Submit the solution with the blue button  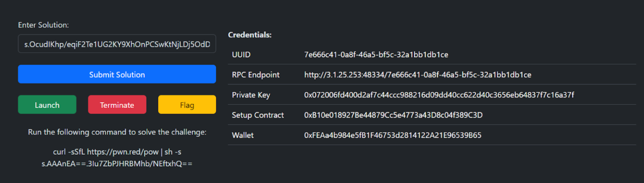point(117,74)
